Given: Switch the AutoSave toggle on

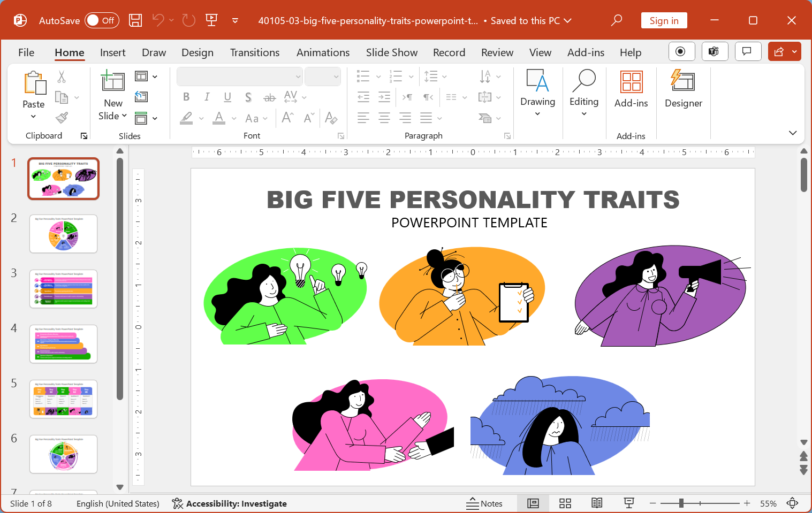Looking at the screenshot, I should click(102, 20).
